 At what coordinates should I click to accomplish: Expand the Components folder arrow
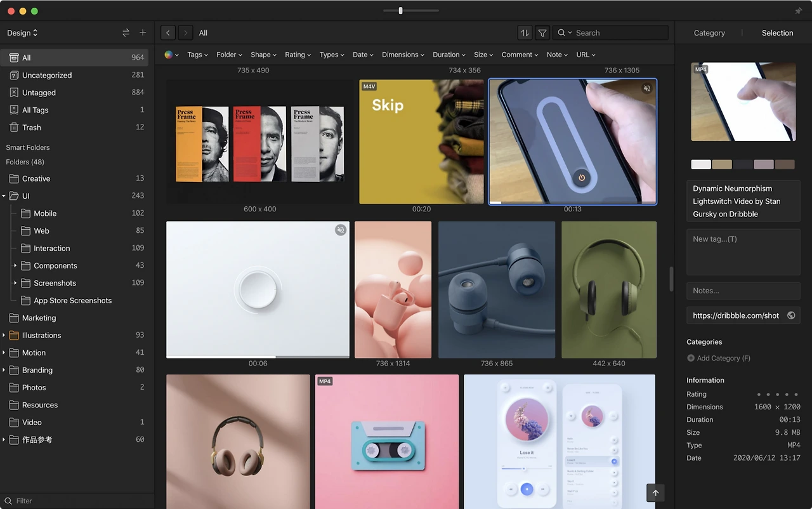[15, 266]
